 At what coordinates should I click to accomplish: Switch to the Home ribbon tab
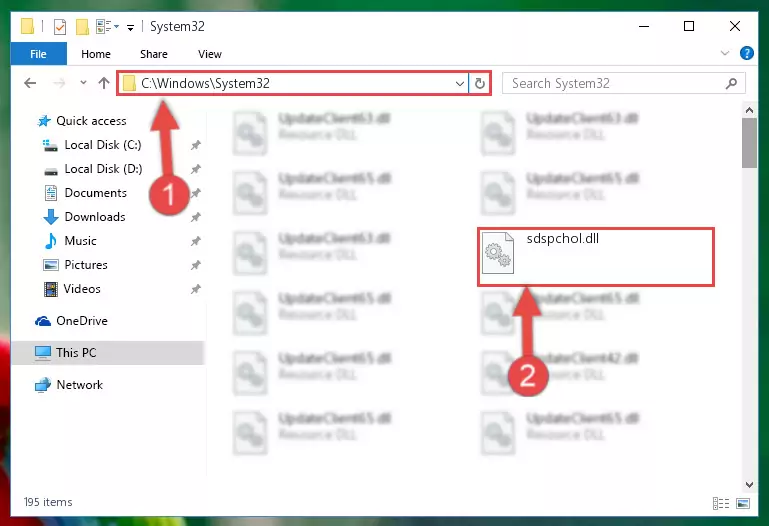[x=96, y=54]
